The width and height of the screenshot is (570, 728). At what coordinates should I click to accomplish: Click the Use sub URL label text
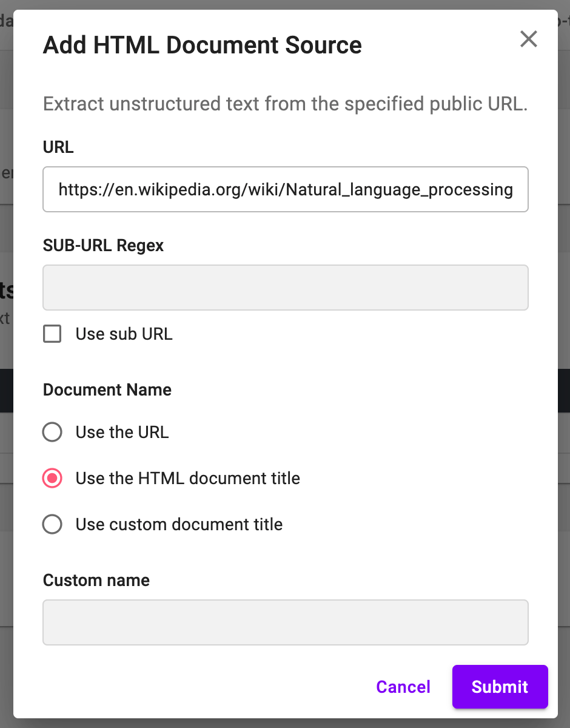pyautogui.click(x=124, y=334)
